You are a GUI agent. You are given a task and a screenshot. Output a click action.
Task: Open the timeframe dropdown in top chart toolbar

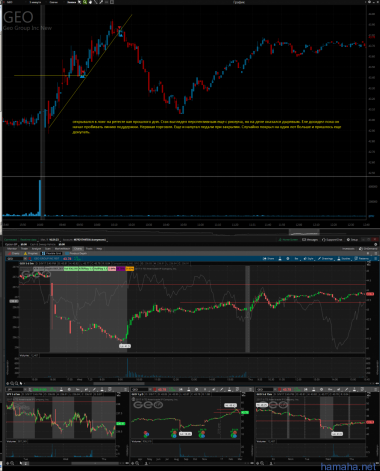tap(36, 2)
